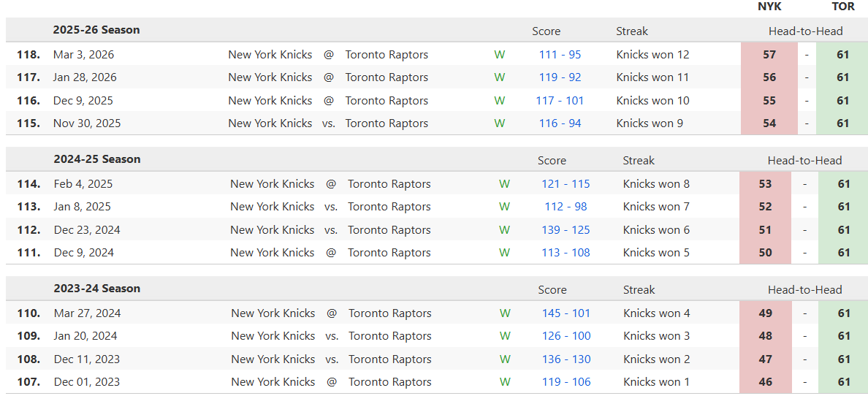Open the 112 - 98 score link

(566, 207)
